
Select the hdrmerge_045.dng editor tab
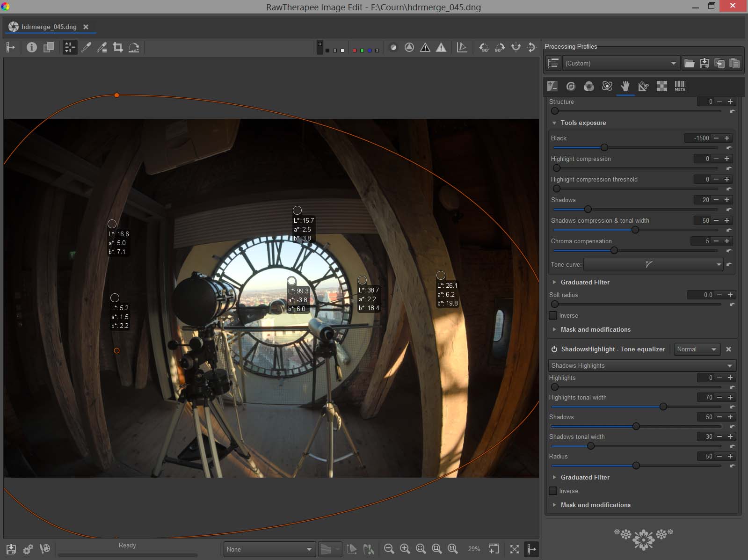coord(49,27)
